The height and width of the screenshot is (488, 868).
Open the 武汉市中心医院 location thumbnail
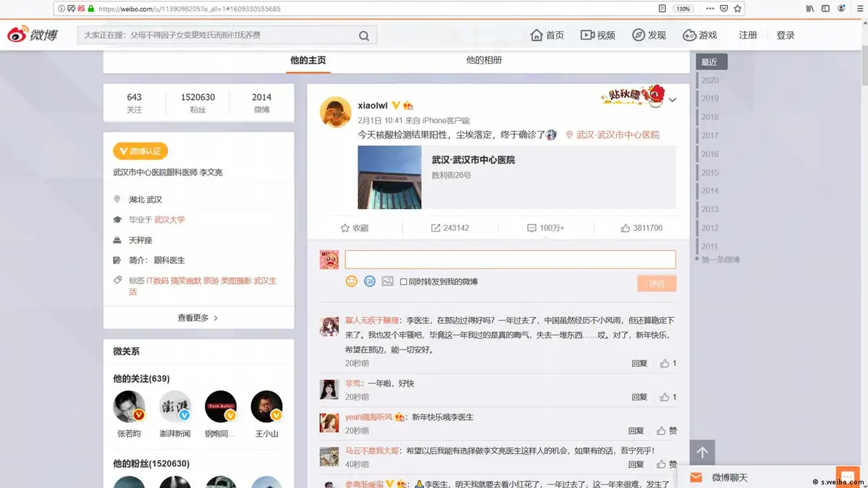tap(389, 177)
